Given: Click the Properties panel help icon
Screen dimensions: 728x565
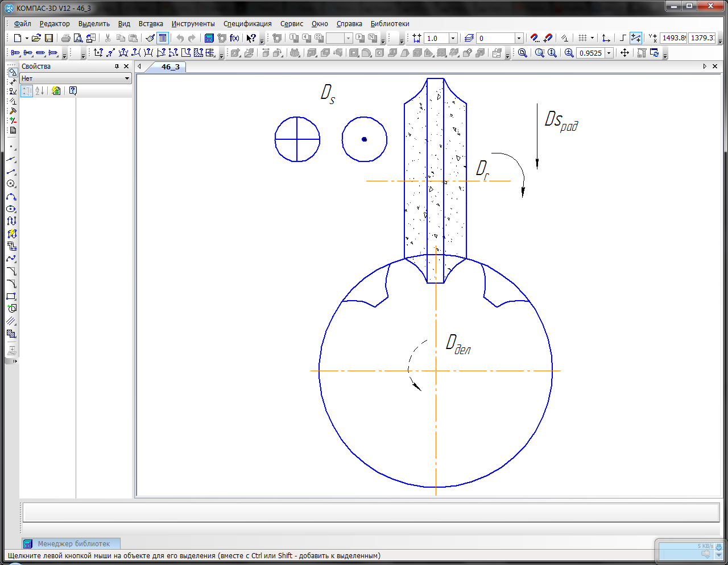Looking at the screenshot, I should click(73, 90).
